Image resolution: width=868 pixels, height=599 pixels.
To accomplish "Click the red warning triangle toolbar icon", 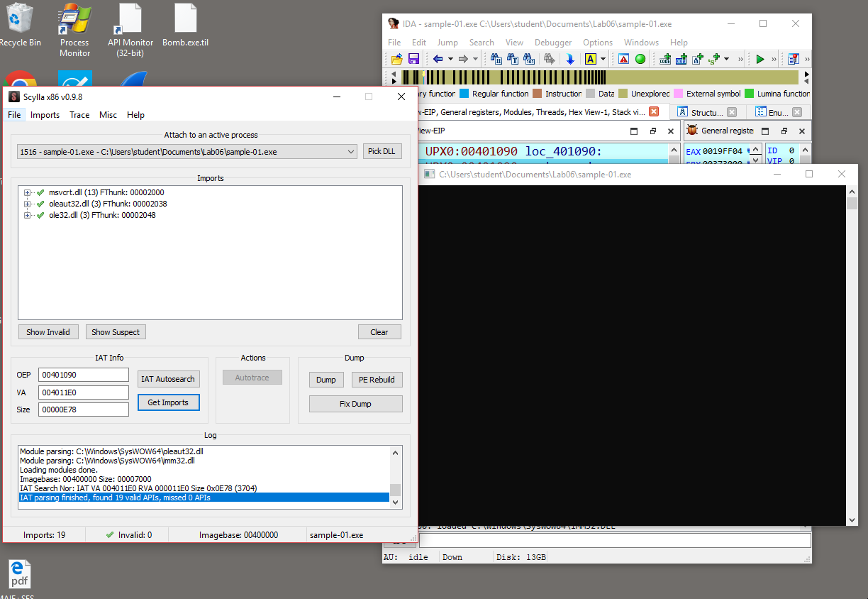I will 623,59.
